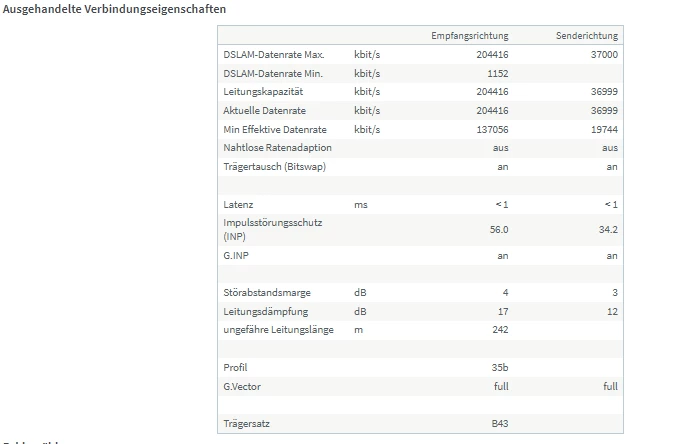
Task: Select the Min Effektive Datenrate label
Action: tap(275, 129)
